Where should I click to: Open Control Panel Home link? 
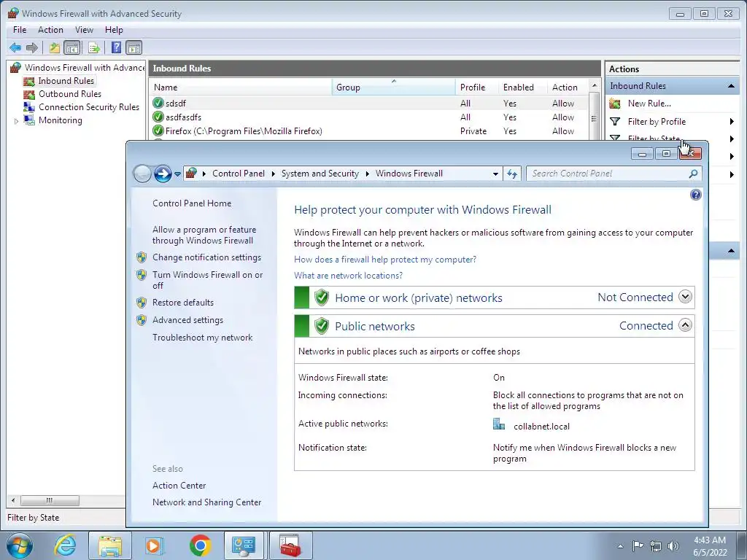[x=192, y=203]
